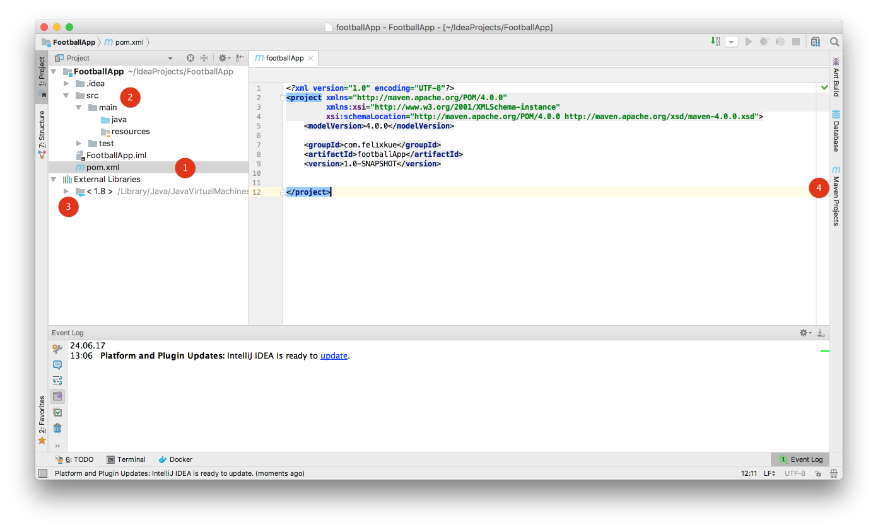Click the Debug bug icon
The height and width of the screenshot is (530, 878).
coord(764,42)
